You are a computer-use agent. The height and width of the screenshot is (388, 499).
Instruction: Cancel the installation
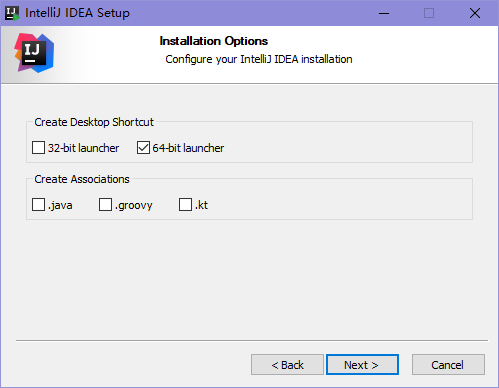[448, 365]
